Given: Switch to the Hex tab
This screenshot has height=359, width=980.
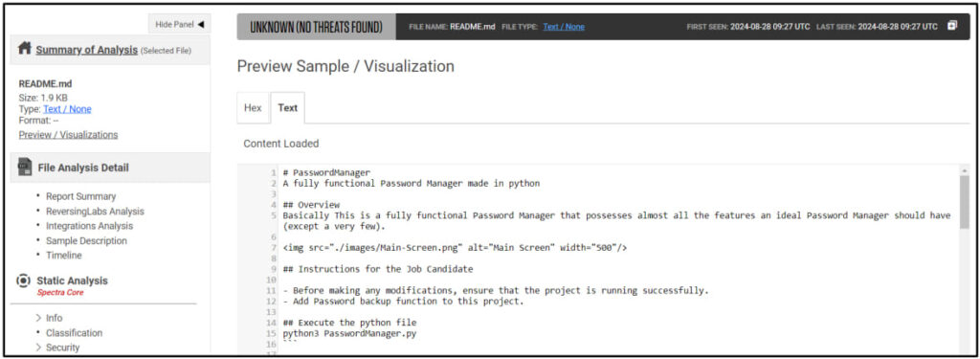Looking at the screenshot, I should tap(253, 107).
